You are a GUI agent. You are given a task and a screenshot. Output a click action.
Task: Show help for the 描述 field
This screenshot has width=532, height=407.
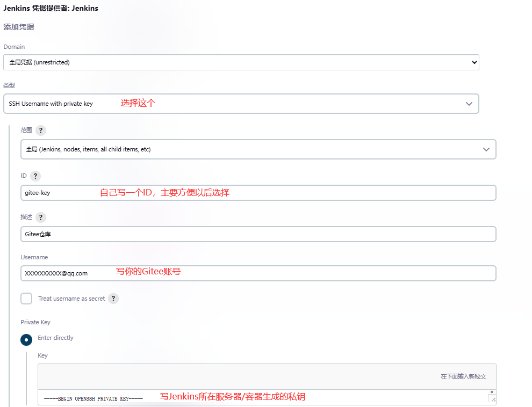click(41, 217)
